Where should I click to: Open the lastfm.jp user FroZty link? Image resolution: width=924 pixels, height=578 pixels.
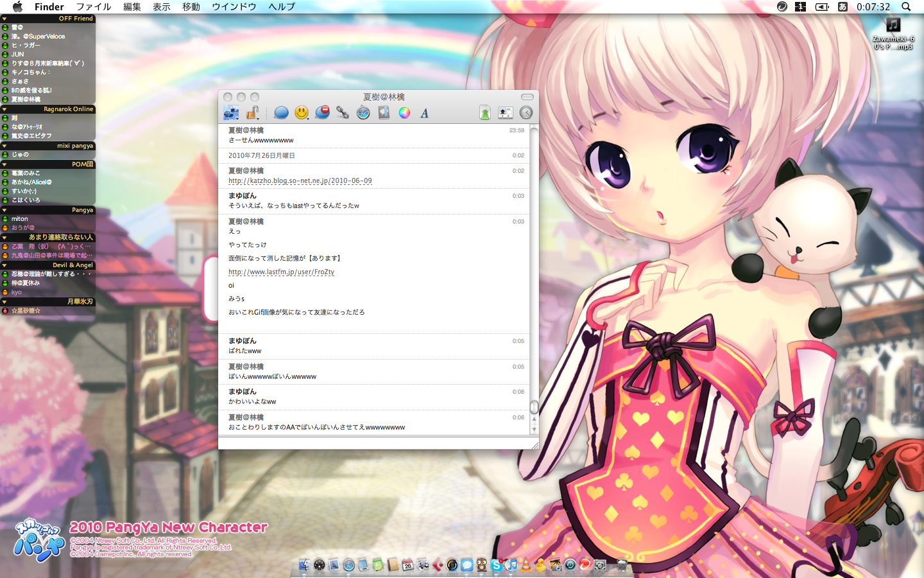[x=281, y=272]
